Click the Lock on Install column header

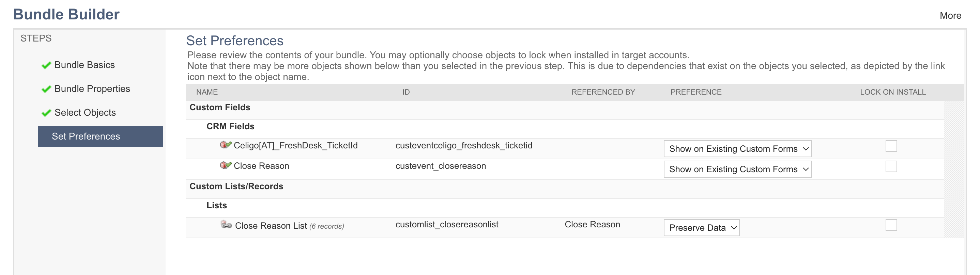pyautogui.click(x=893, y=92)
